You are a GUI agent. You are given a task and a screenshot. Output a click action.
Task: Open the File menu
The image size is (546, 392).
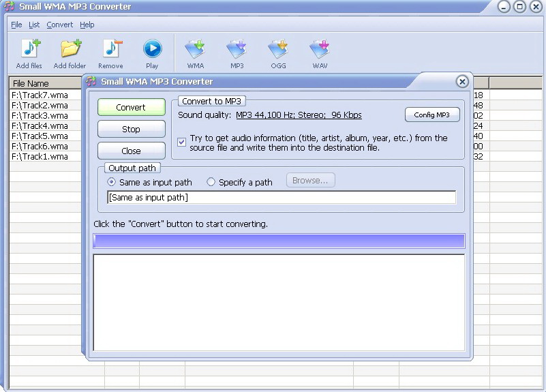[16, 25]
